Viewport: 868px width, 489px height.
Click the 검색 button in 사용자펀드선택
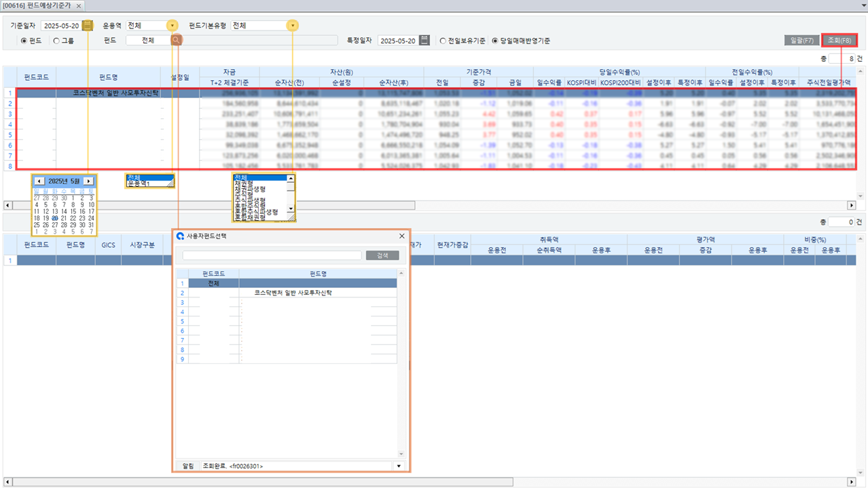tap(382, 255)
